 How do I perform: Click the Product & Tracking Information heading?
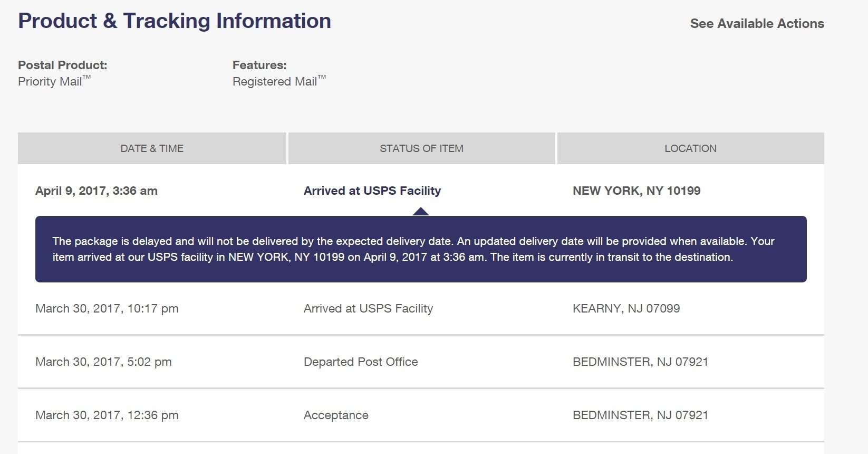click(175, 21)
